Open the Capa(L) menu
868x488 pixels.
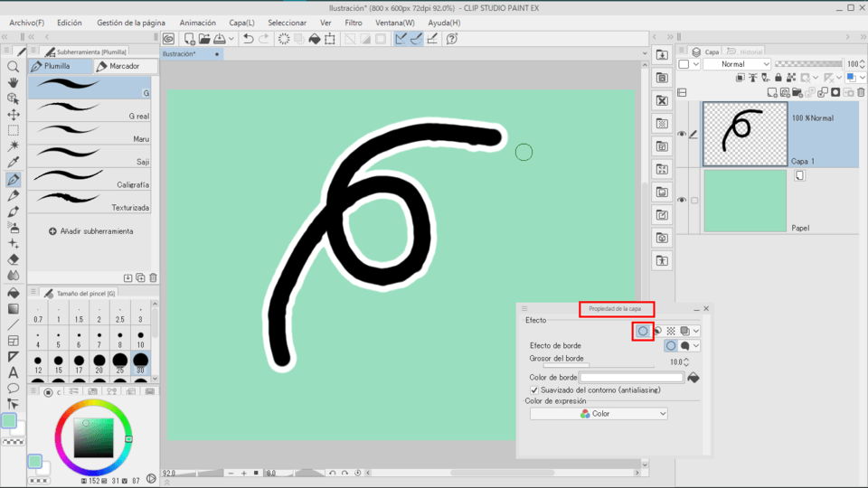click(x=242, y=23)
